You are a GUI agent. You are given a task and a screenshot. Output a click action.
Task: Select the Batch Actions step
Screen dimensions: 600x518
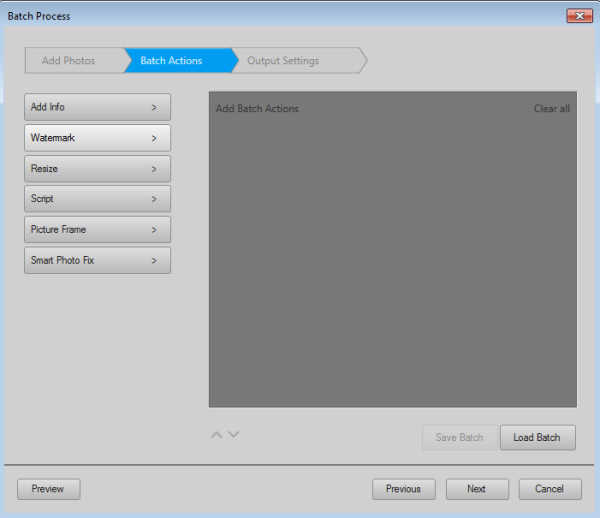(179, 60)
